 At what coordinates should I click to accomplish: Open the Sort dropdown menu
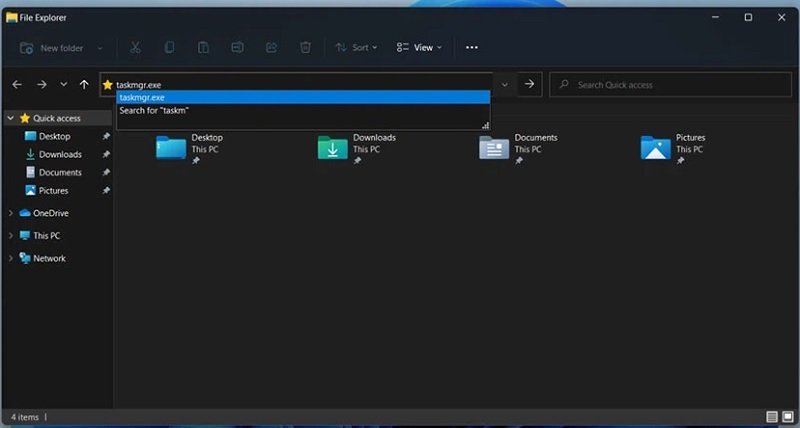[x=356, y=47]
